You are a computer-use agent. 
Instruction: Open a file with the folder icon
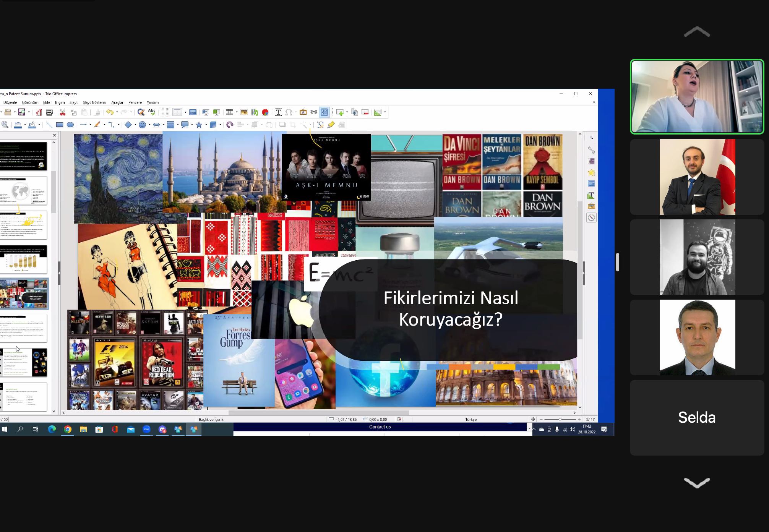(8, 112)
